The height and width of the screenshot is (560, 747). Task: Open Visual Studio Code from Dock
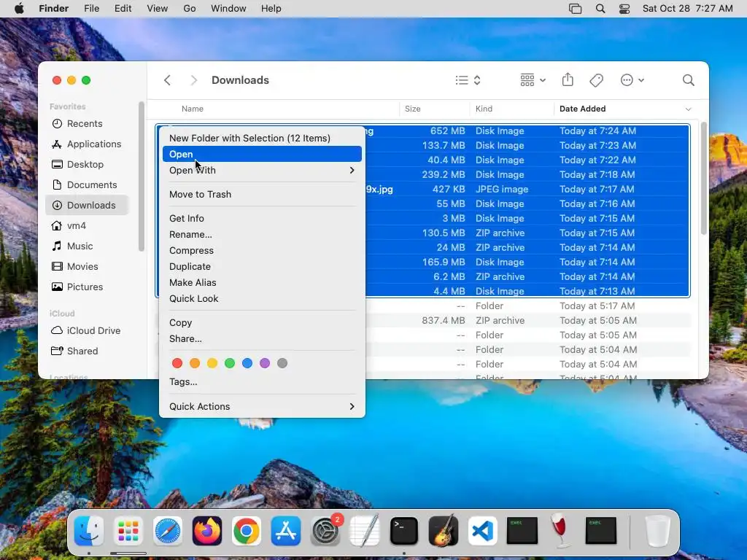pyautogui.click(x=483, y=531)
